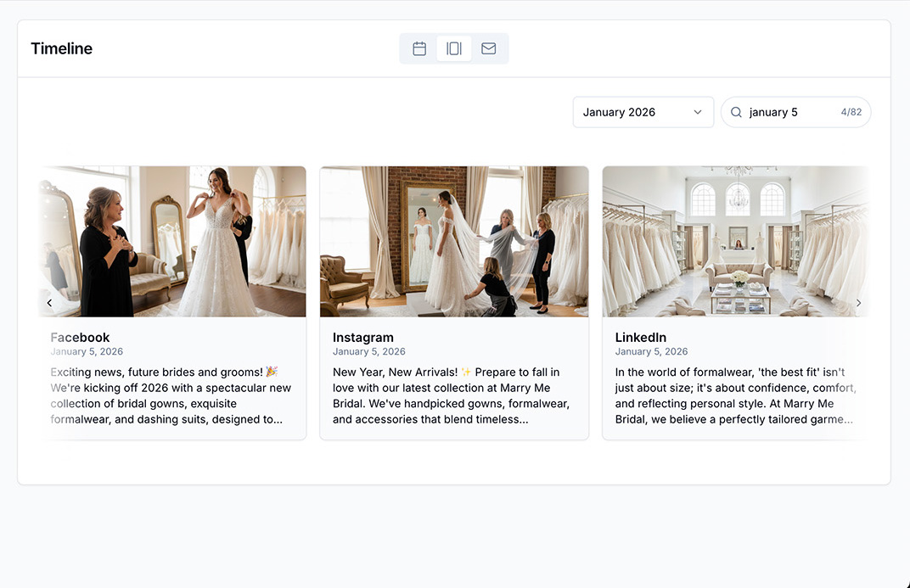
Task: Open the Facebook post bridal photo
Action: click(172, 241)
